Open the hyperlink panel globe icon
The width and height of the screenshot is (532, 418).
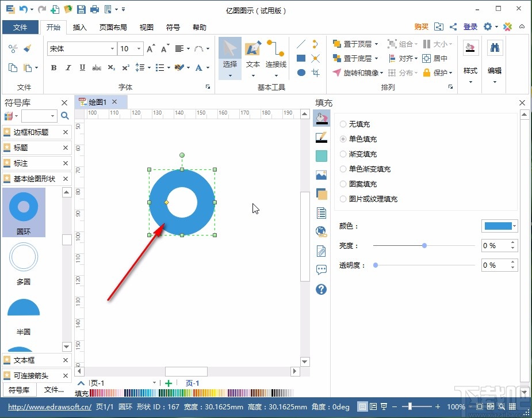click(x=322, y=231)
